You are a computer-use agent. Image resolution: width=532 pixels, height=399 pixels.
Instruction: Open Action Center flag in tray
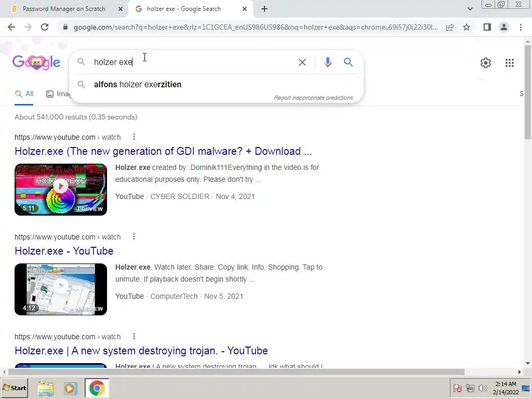[458, 388]
